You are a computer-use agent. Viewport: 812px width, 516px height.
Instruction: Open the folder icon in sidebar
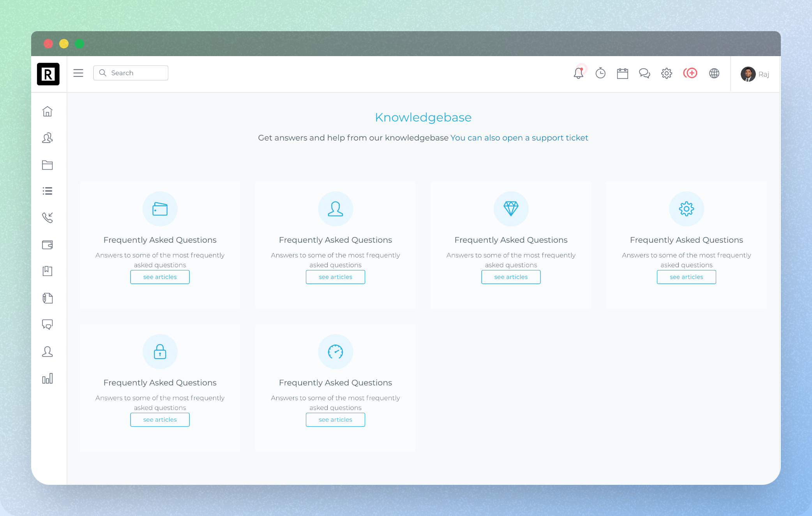click(48, 165)
